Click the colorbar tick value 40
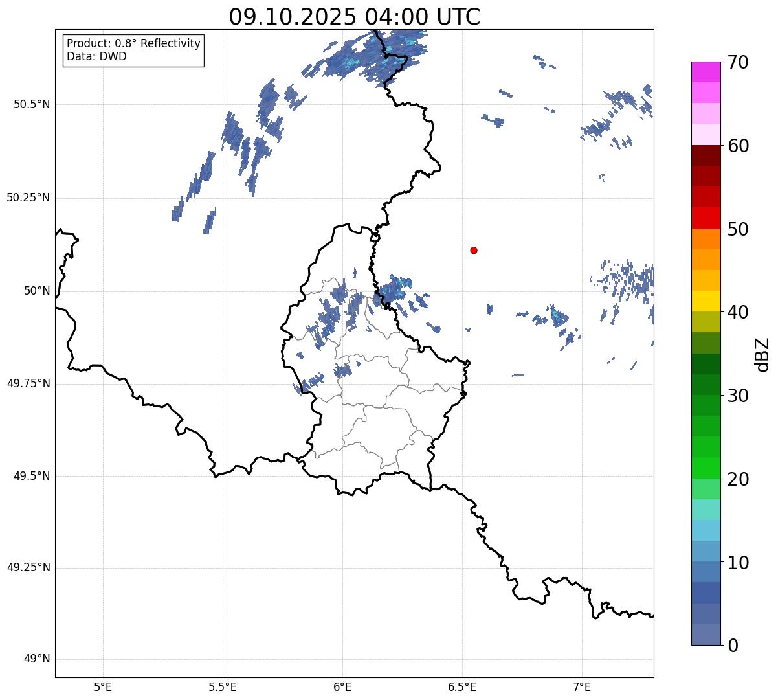Image resolution: width=778 pixels, height=700 pixels. 738,312
